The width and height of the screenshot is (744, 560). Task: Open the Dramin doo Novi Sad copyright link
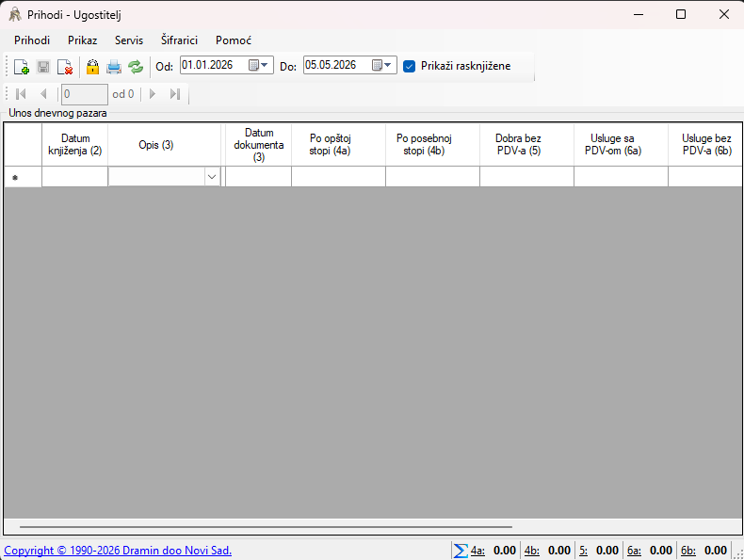(118, 551)
